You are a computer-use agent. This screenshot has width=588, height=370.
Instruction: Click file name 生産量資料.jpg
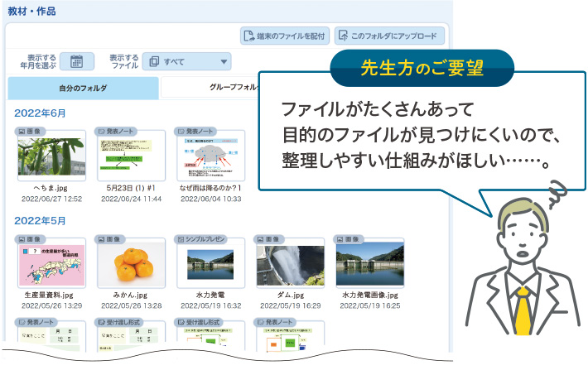tap(49, 296)
